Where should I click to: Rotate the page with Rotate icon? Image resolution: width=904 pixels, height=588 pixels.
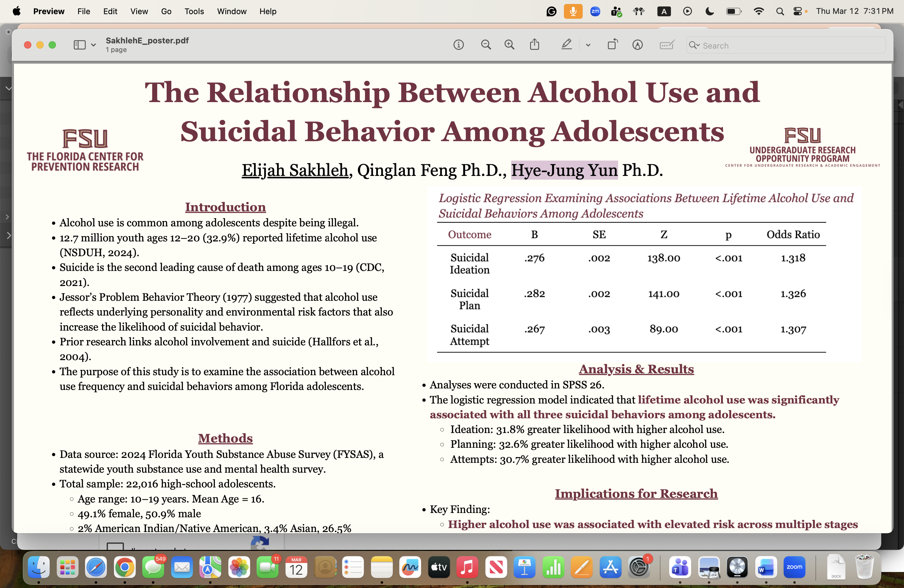coord(612,45)
